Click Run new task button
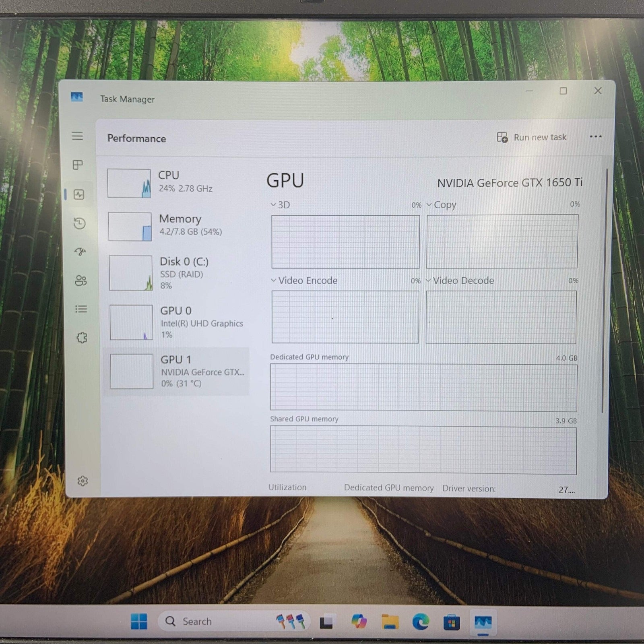644x644 pixels. click(531, 138)
